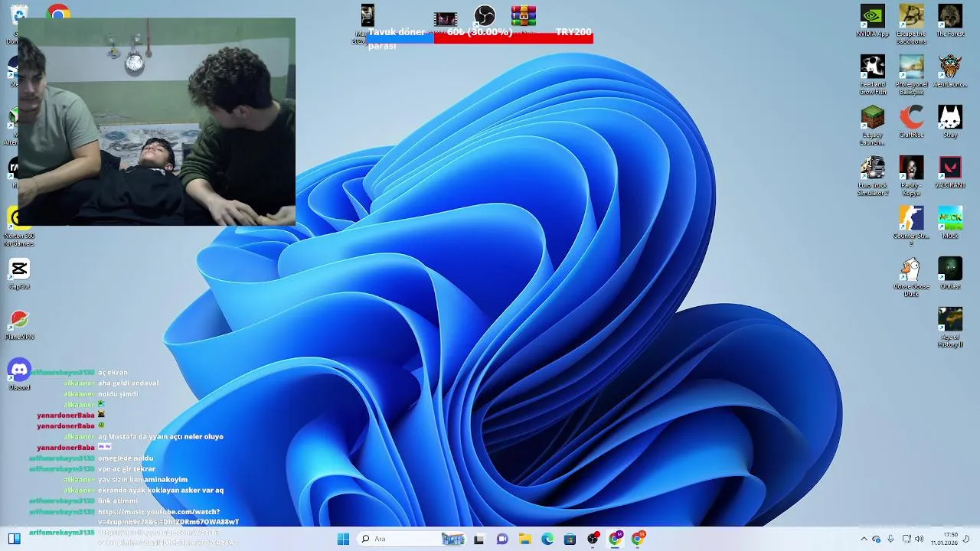Open the NVIDIA App desktop shortcut
The height and width of the screenshot is (551, 980).
(872, 21)
